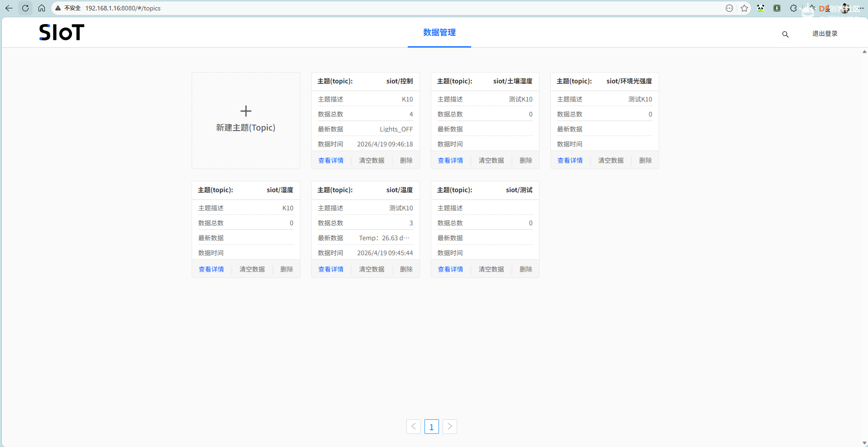
Task: Bookmark the page with star icon
Action: click(744, 8)
